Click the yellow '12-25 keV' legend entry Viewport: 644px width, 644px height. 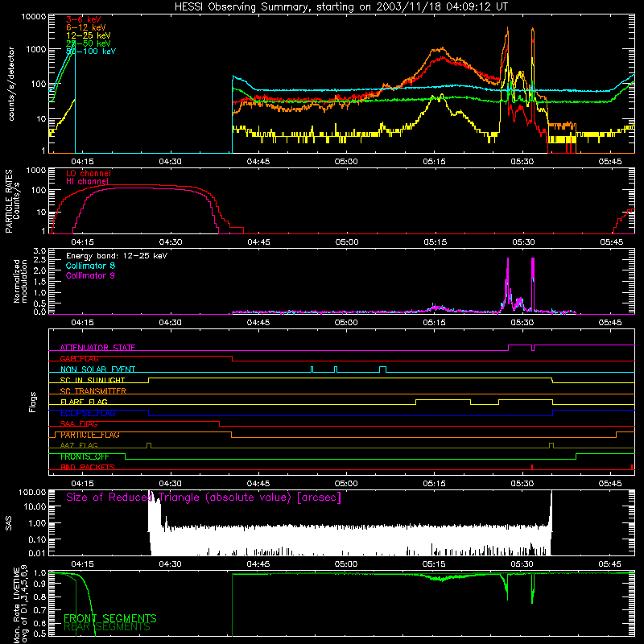(x=89, y=35)
